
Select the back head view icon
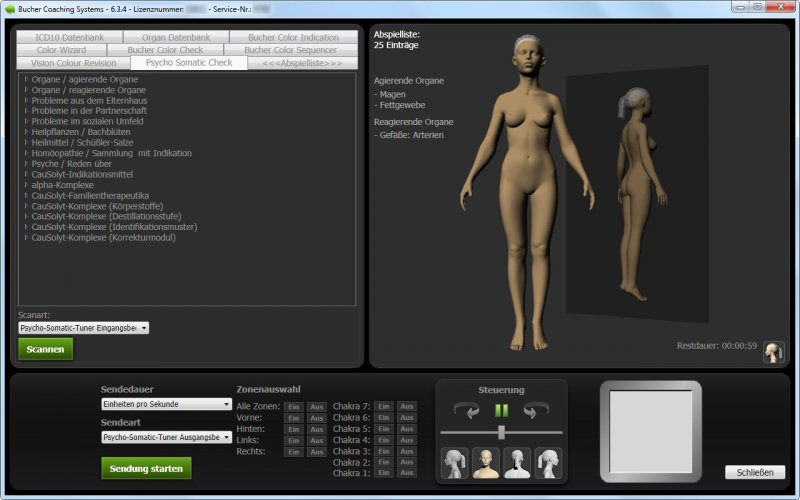pyautogui.click(x=517, y=463)
